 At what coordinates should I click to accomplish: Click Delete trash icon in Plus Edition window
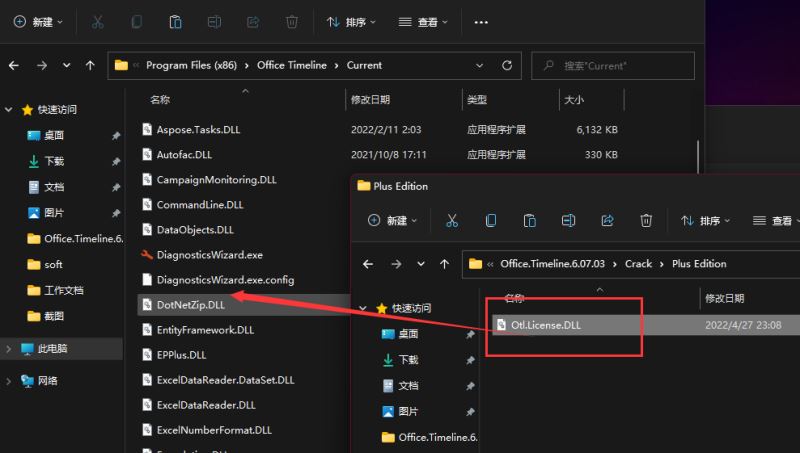[646, 220]
